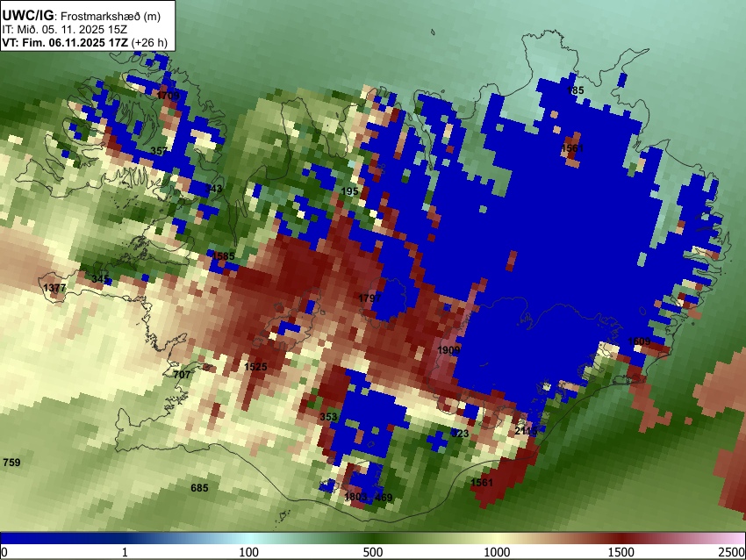
Task: Click the map label 823
Action: [x=460, y=434]
